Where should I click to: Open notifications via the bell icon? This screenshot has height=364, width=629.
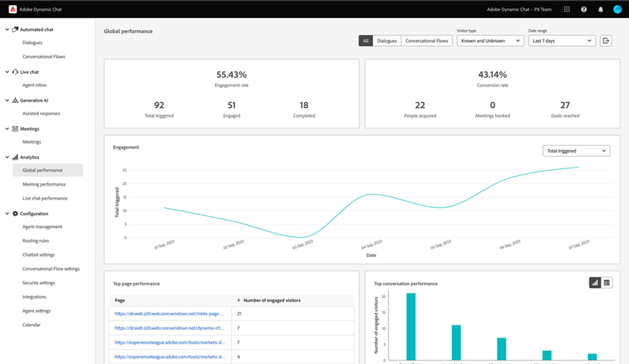(x=601, y=9)
